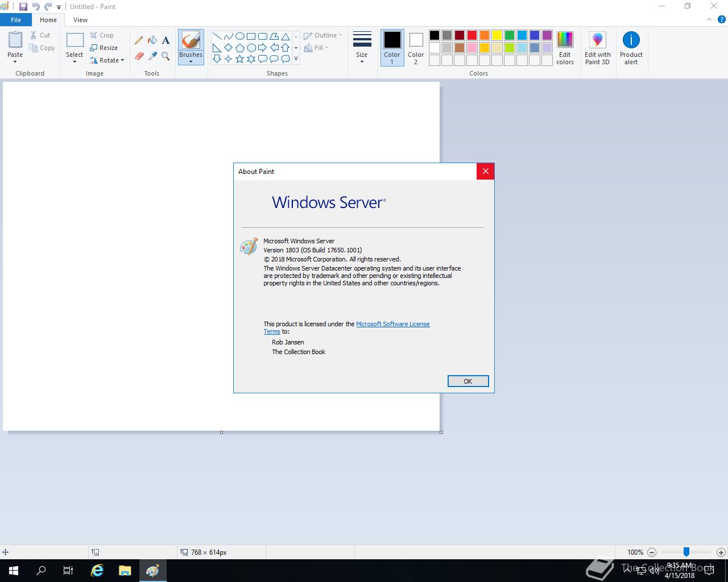728x582 pixels.
Task: Choose the Right arrow shape
Action: pos(262,47)
